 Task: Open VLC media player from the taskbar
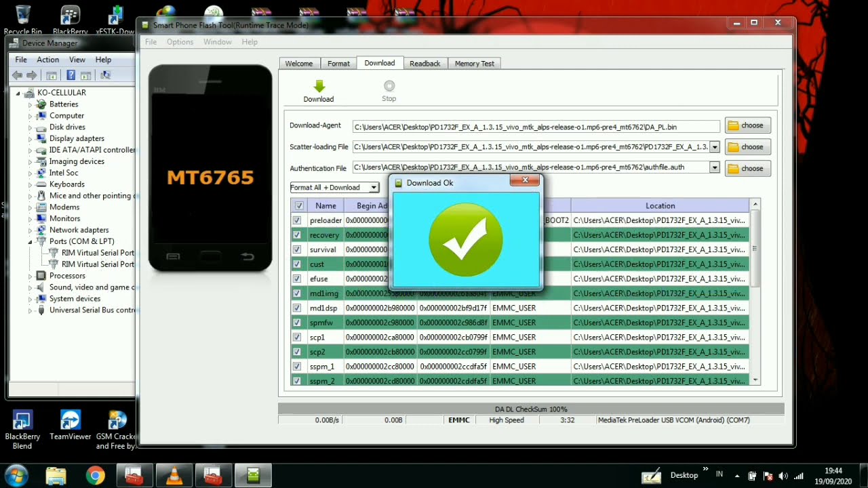pyautogui.click(x=174, y=476)
